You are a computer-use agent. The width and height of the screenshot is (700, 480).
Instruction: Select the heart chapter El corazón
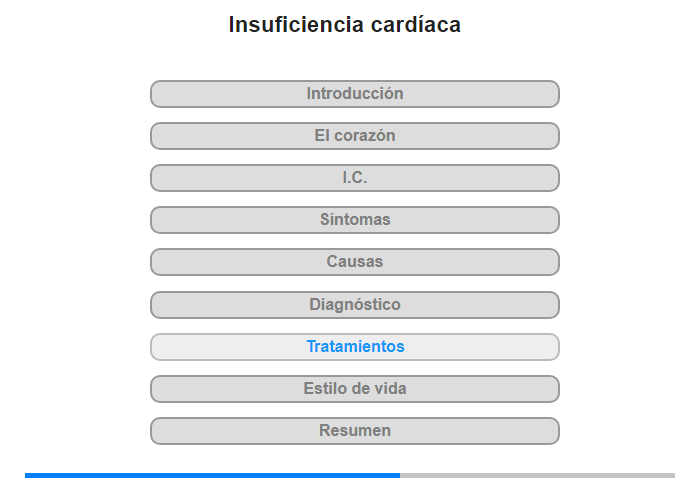(x=354, y=136)
